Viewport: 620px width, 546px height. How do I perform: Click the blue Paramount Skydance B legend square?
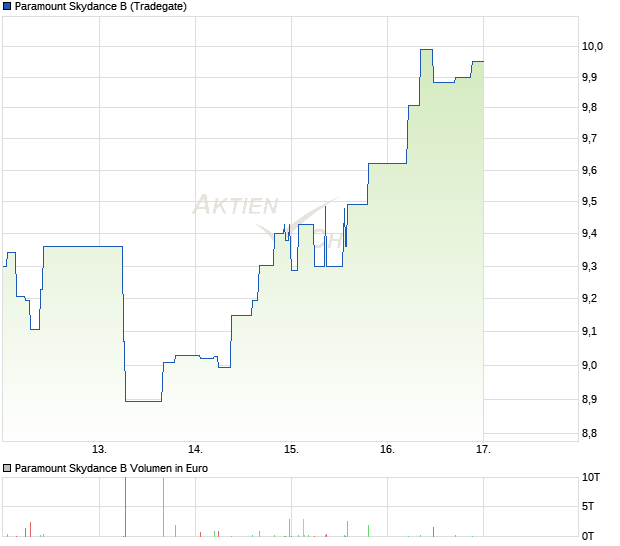[x=7, y=6]
